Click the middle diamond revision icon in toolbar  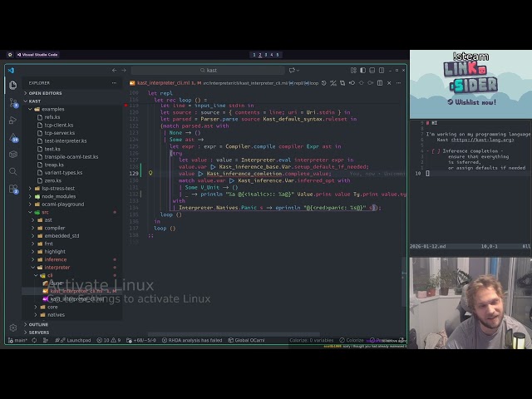pos(362,83)
